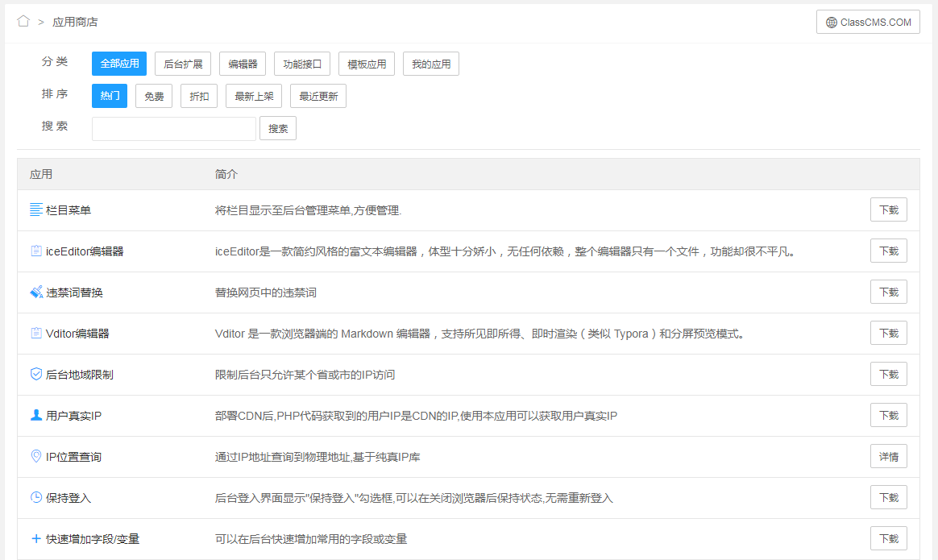Open the 后台地域限制 app name
938x560 pixels.
click(x=80, y=375)
